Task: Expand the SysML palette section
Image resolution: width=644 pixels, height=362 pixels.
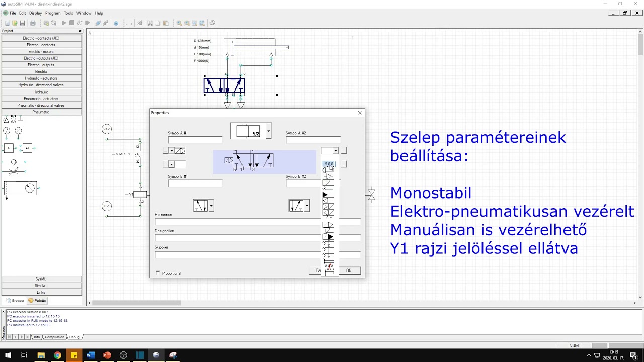Action: tap(41, 279)
